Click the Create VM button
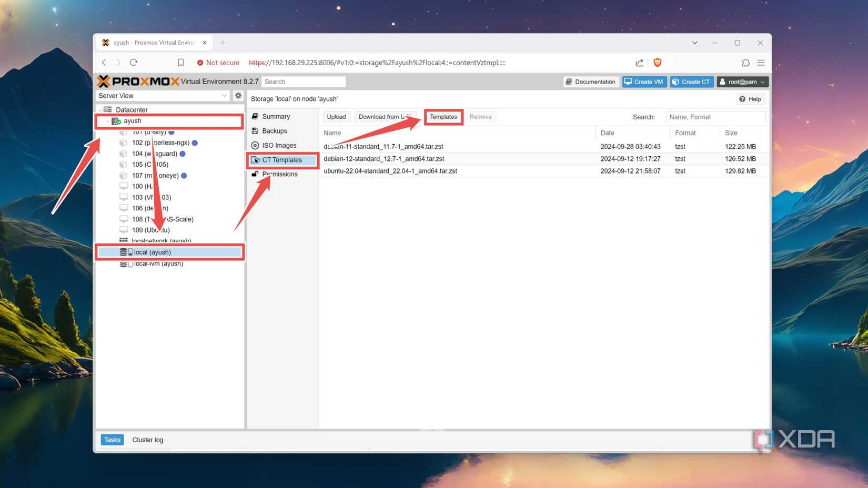 (x=644, y=82)
